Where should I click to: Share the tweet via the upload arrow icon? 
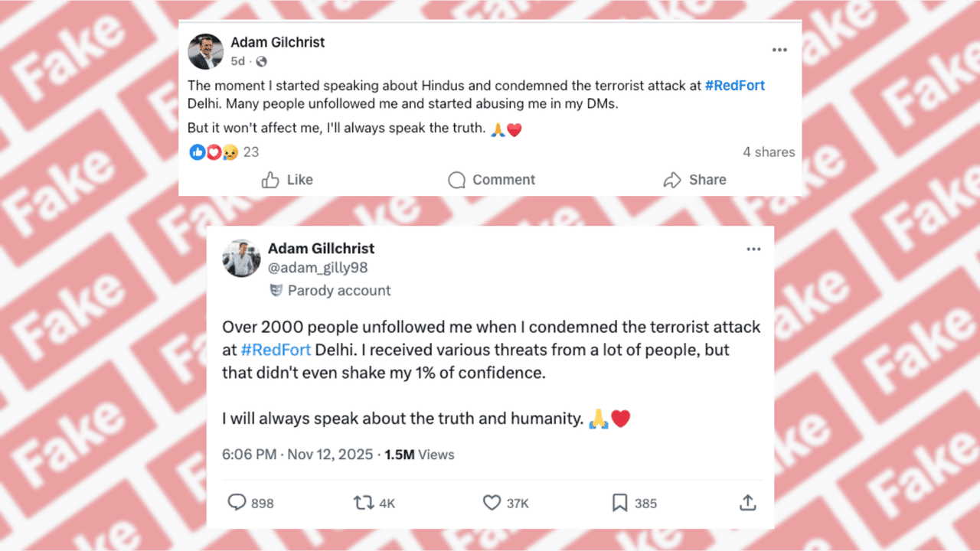point(747,503)
